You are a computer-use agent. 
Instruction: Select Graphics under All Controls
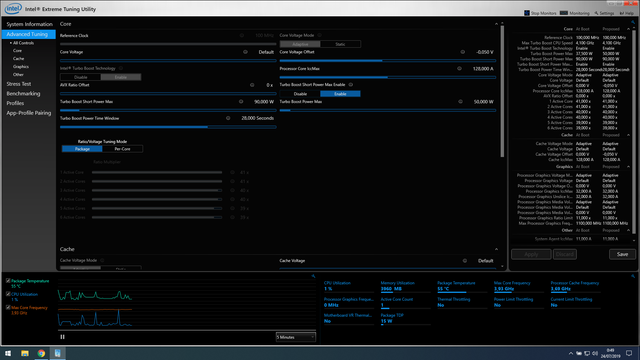[x=21, y=67]
